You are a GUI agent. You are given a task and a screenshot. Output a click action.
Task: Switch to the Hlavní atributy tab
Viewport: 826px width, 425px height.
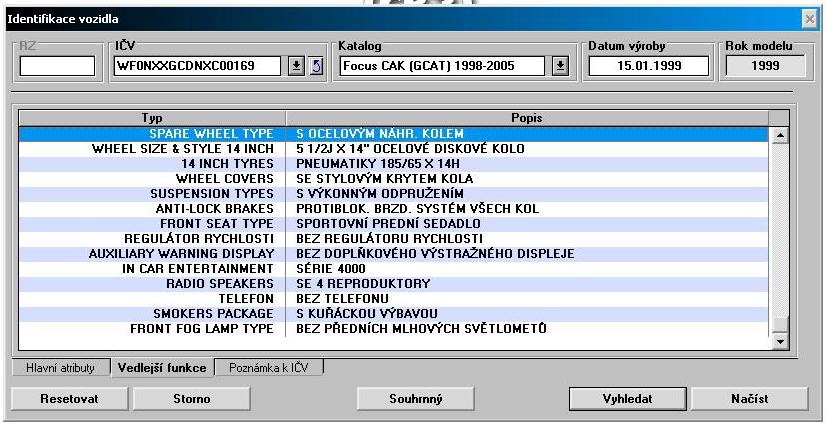(60, 368)
